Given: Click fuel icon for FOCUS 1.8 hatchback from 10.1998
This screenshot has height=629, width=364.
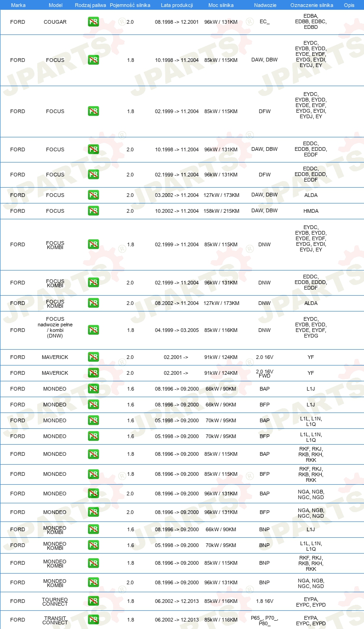Looking at the screenshot, I should [x=94, y=60].
